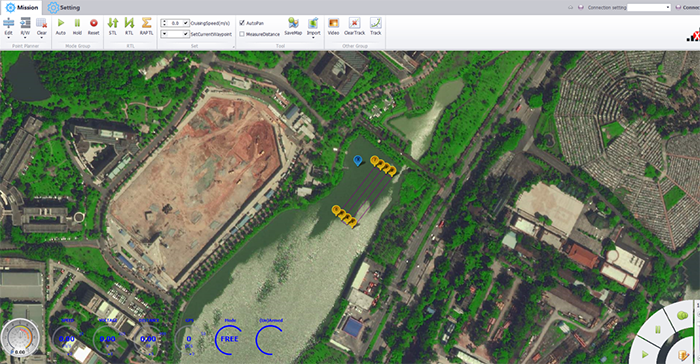The height and width of the screenshot is (364, 700).
Task: Switch to the Setting tab
Action: coord(64,8)
